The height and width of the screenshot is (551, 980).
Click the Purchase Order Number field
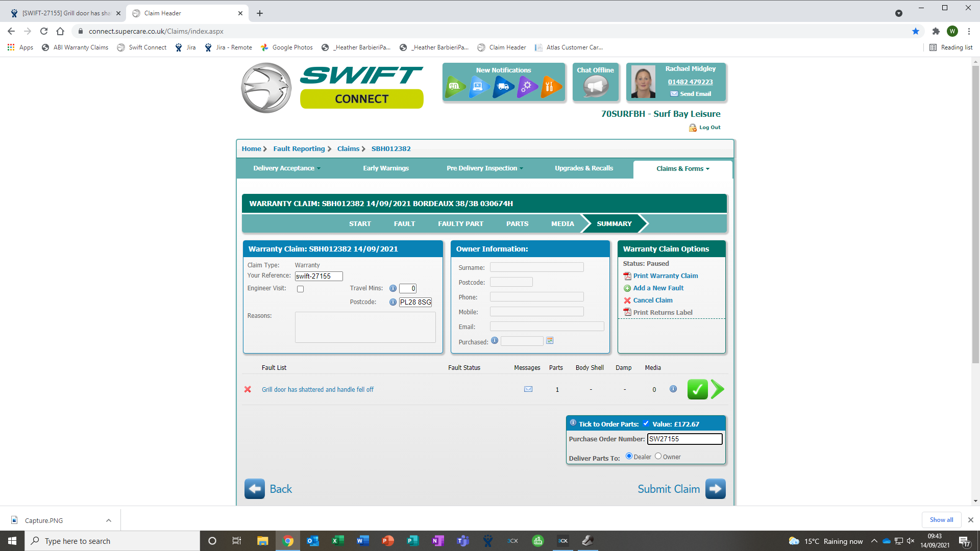pyautogui.click(x=684, y=439)
